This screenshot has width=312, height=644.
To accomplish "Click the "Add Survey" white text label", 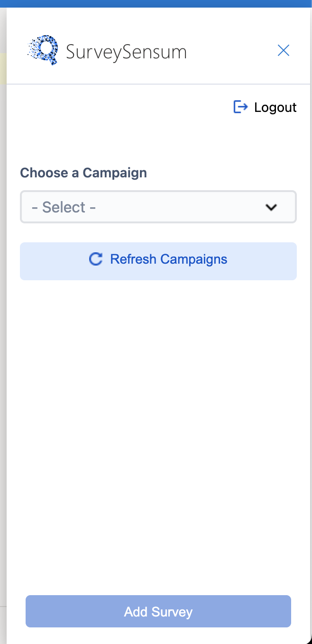I will 158,612.
